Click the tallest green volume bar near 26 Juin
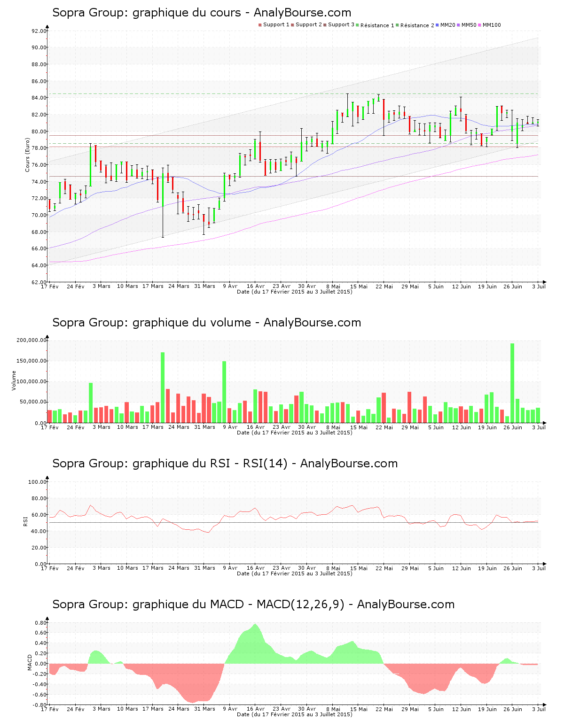The width and height of the screenshot is (564, 728). click(x=512, y=383)
